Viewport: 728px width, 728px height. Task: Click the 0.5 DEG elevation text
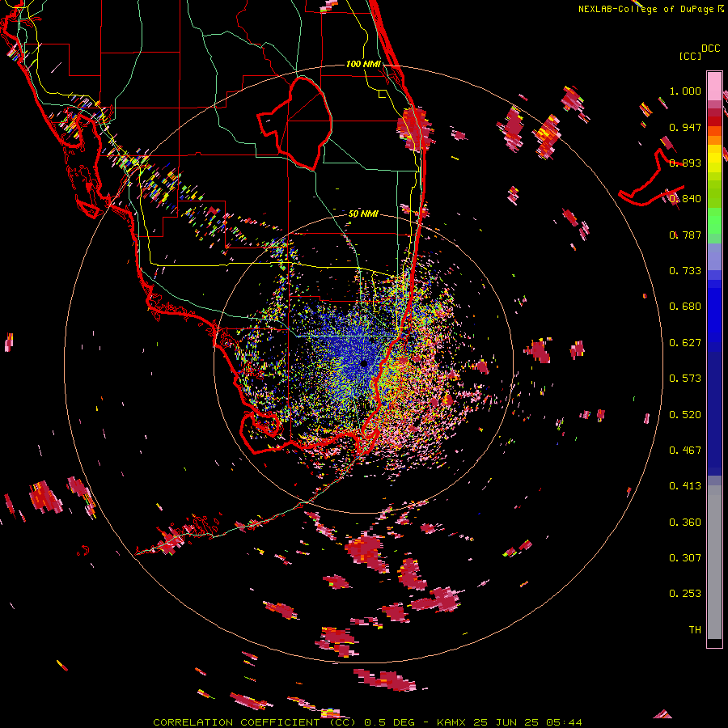390,722
